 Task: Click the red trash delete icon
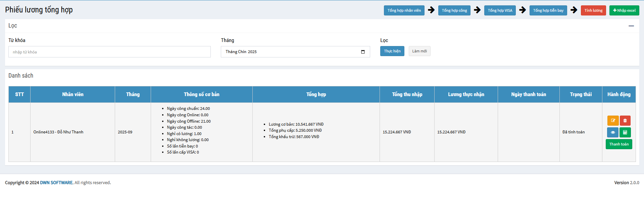[625, 121]
